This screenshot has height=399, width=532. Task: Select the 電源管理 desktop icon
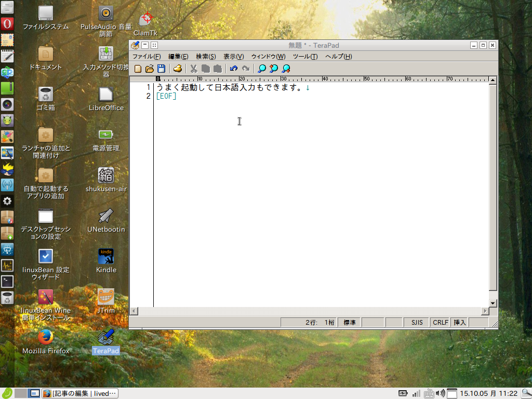(106, 139)
